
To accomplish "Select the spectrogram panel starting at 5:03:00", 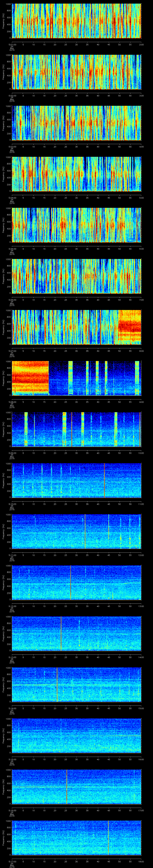I will tap(77, 123).
